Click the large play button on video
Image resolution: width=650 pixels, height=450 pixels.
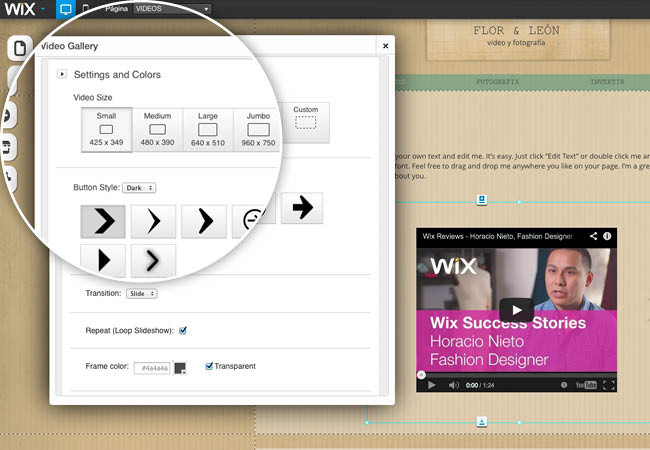[517, 310]
